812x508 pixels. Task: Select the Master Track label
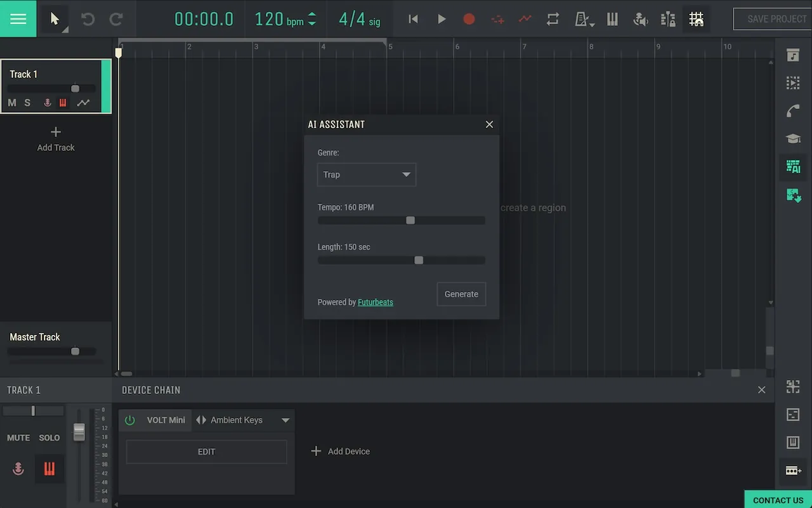point(35,337)
